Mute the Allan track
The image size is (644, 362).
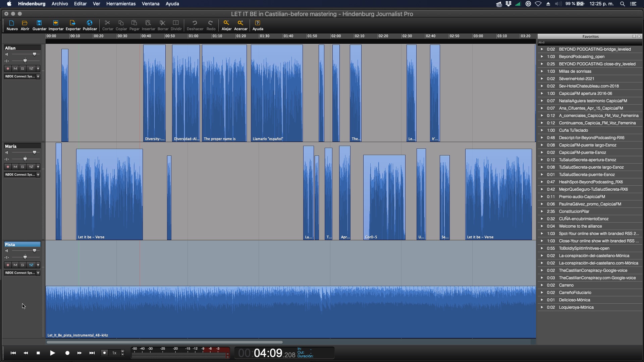15,68
